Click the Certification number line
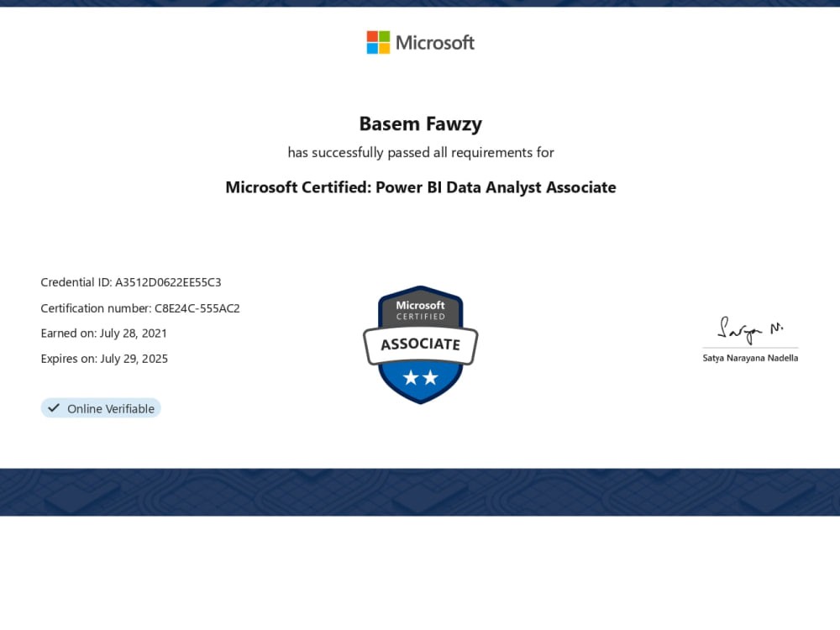Image resolution: width=840 pixels, height=630 pixels. 140,308
